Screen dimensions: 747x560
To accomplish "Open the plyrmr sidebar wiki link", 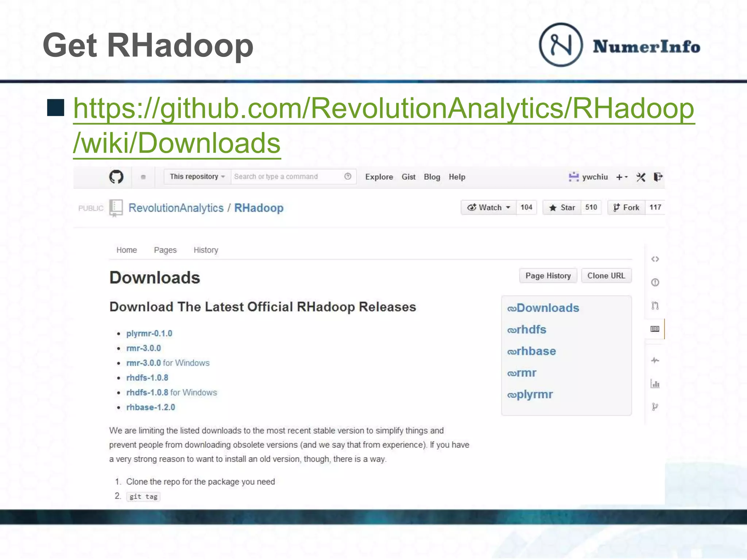I will pyautogui.click(x=530, y=394).
